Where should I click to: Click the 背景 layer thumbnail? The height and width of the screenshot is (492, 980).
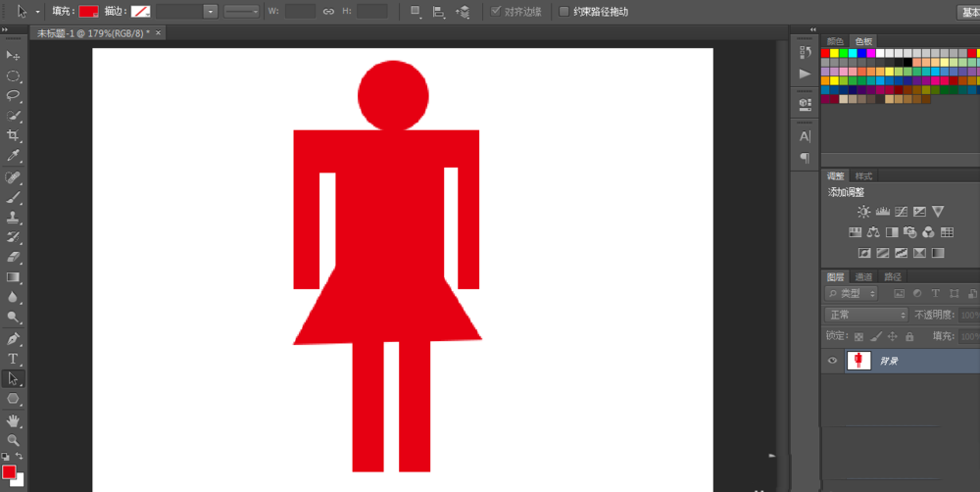pyautogui.click(x=858, y=361)
